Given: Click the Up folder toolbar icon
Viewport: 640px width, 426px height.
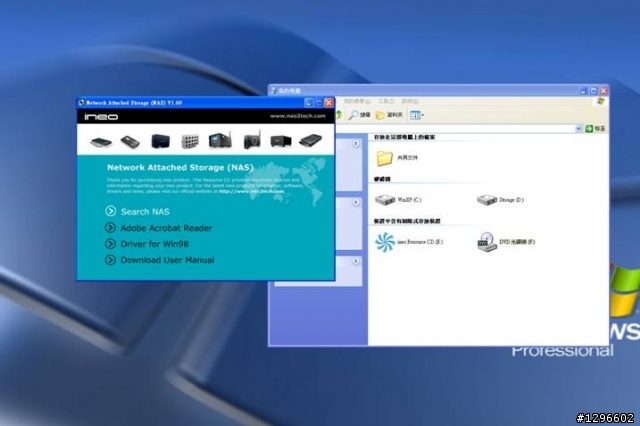Looking at the screenshot, I should click(338, 115).
